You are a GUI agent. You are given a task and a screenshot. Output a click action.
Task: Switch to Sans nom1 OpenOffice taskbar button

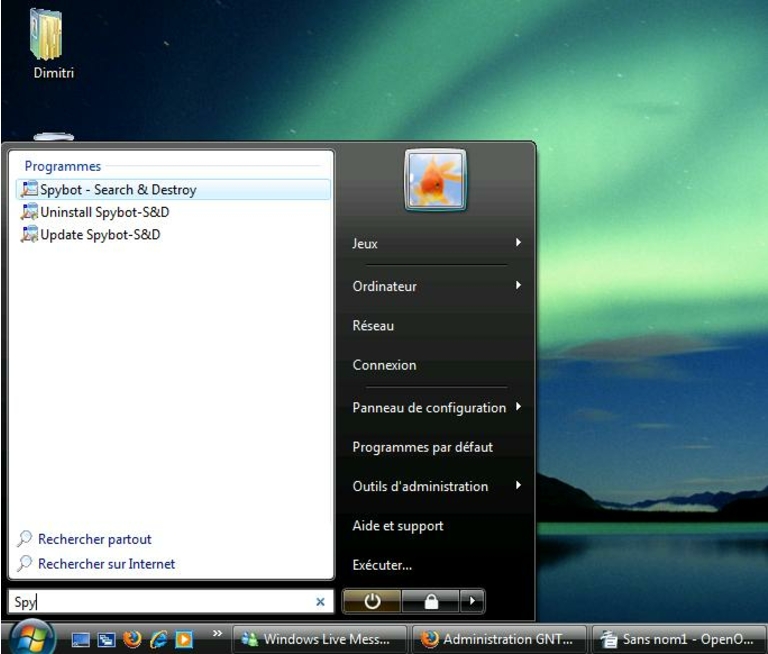click(x=680, y=639)
